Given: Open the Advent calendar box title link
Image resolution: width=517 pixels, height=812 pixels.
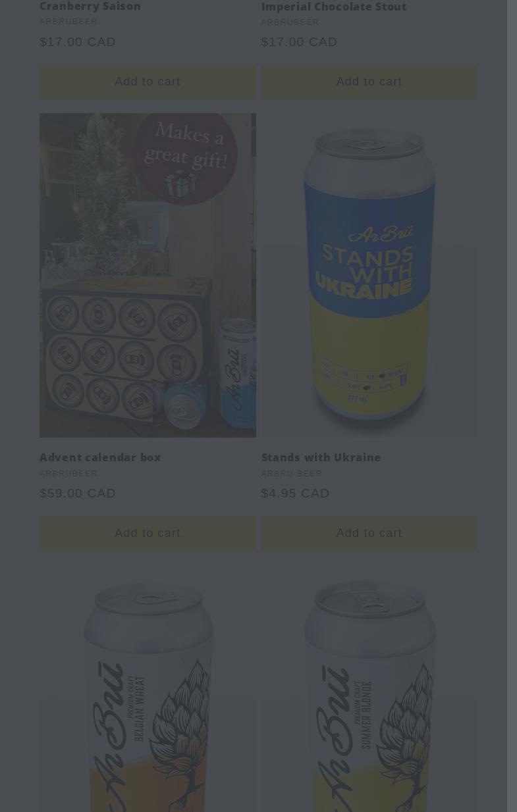Looking at the screenshot, I should click(100, 457).
